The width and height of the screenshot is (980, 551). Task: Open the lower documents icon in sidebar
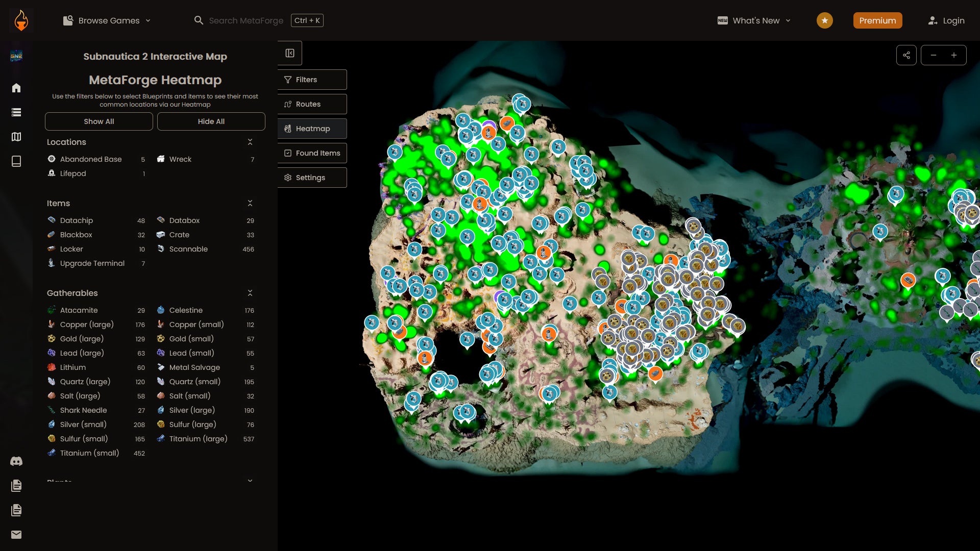[x=16, y=510]
